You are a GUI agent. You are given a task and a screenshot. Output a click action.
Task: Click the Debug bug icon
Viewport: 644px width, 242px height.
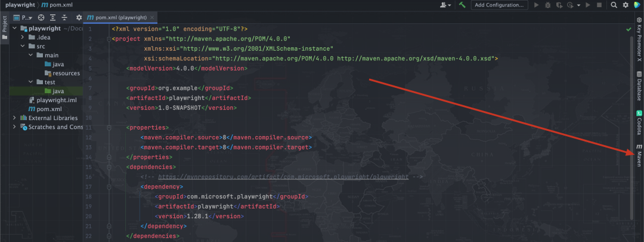pos(548,5)
